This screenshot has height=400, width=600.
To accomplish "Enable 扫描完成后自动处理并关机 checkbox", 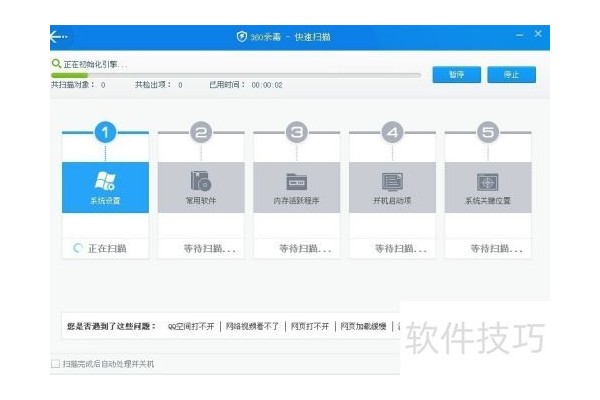I will click(x=55, y=364).
